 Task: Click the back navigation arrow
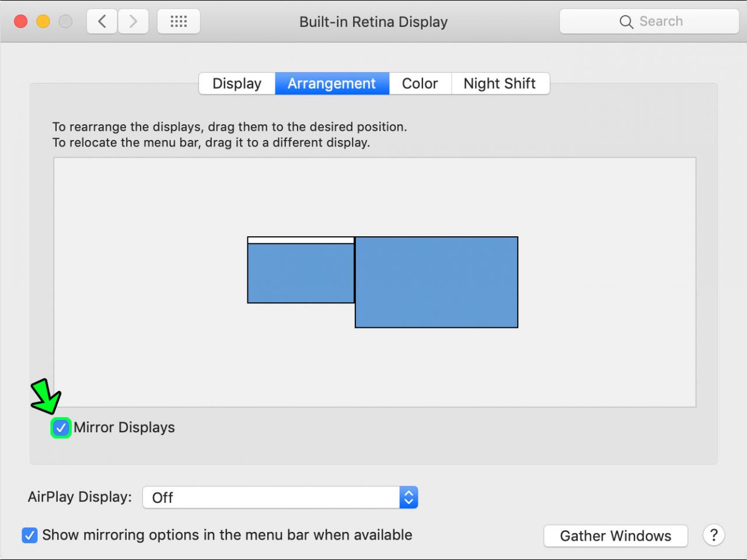101,21
